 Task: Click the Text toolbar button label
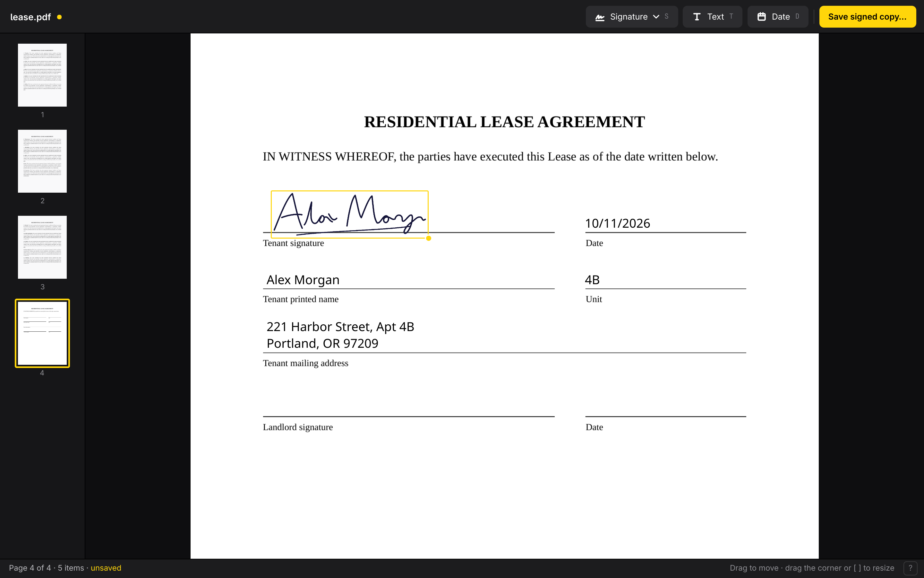[715, 17]
